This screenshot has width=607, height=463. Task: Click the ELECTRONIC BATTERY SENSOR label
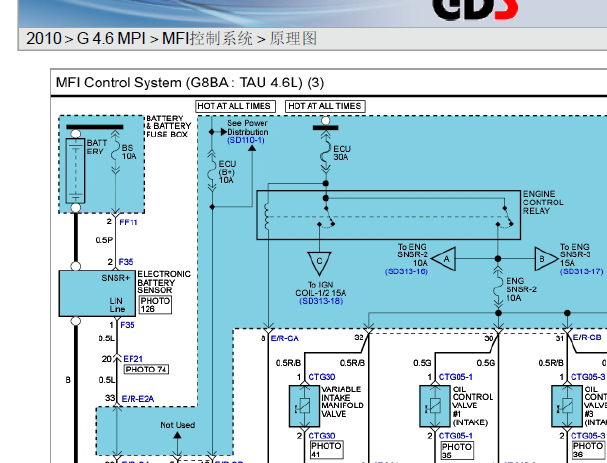pyautogui.click(x=164, y=282)
